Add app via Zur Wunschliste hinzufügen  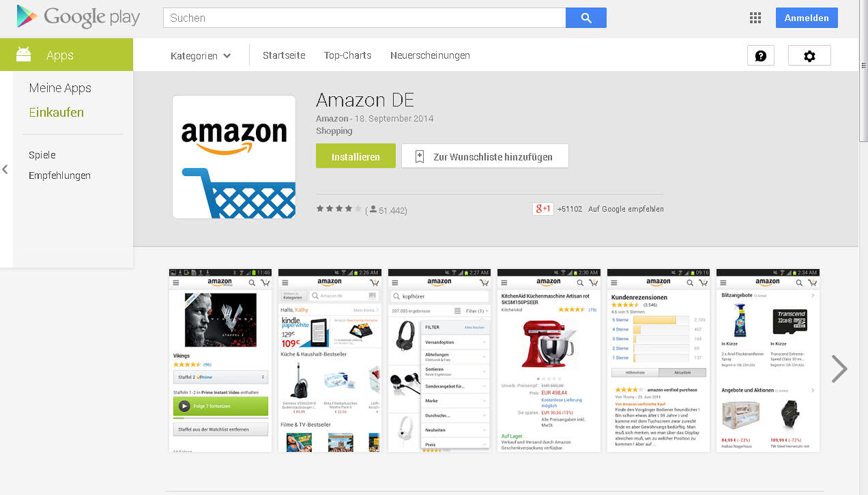pos(485,156)
